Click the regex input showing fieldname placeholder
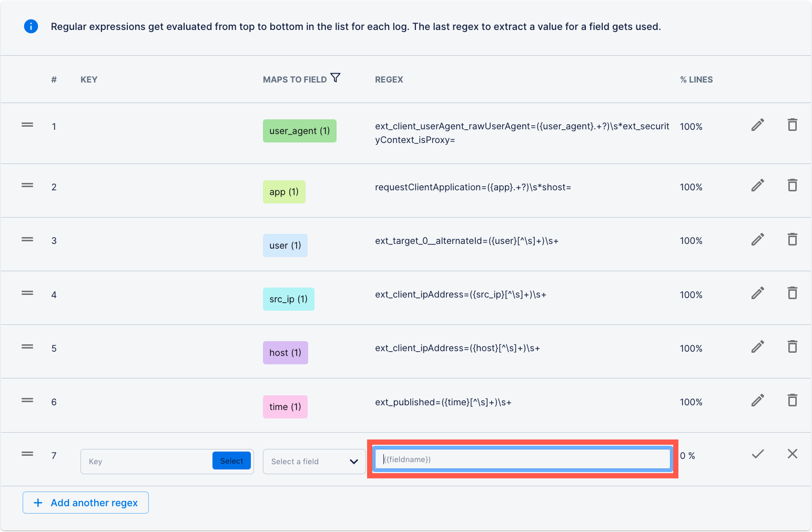This screenshot has width=812, height=532. (x=522, y=458)
